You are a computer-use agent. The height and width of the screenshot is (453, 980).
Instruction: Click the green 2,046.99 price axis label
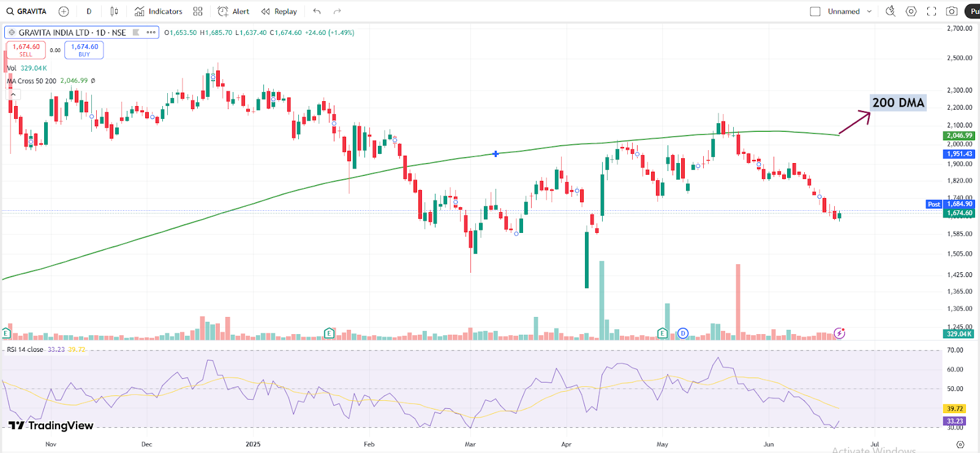point(959,135)
